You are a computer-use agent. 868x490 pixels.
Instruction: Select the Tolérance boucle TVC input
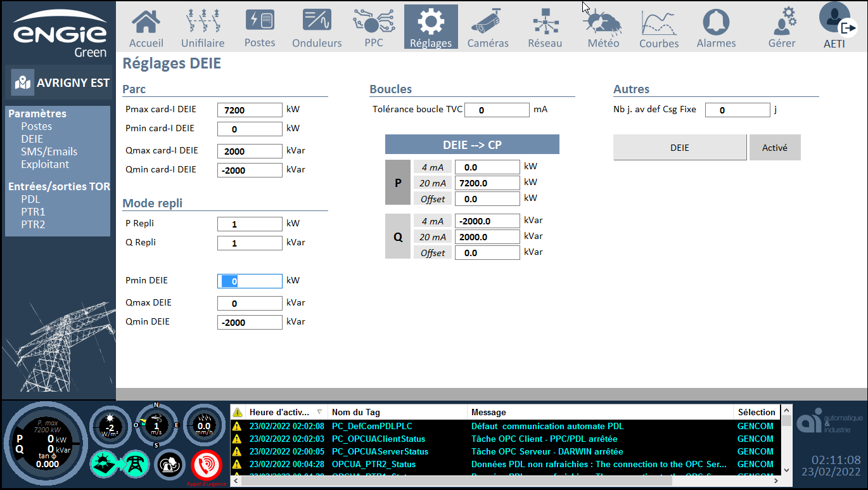coord(497,110)
